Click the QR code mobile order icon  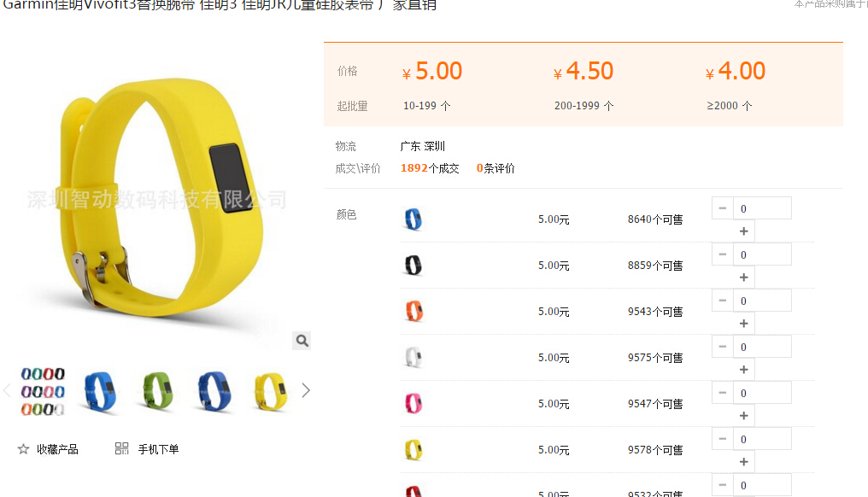122,448
